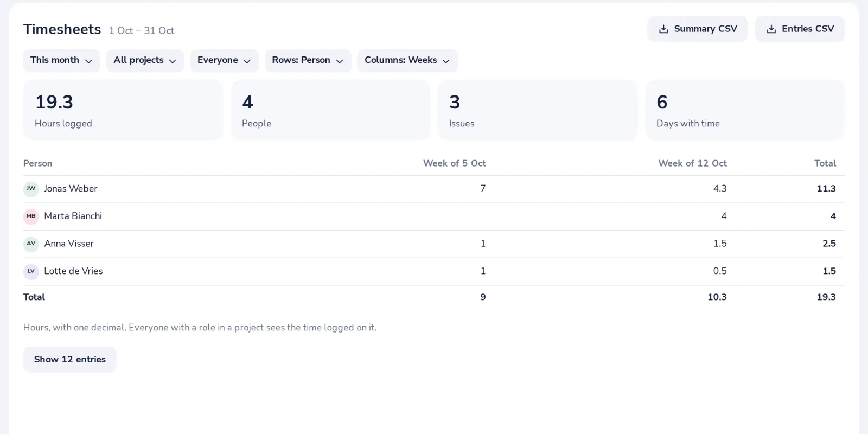Image resolution: width=868 pixels, height=434 pixels.
Task: Open the All projects filter dropdown
Action: [x=145, y=60]
